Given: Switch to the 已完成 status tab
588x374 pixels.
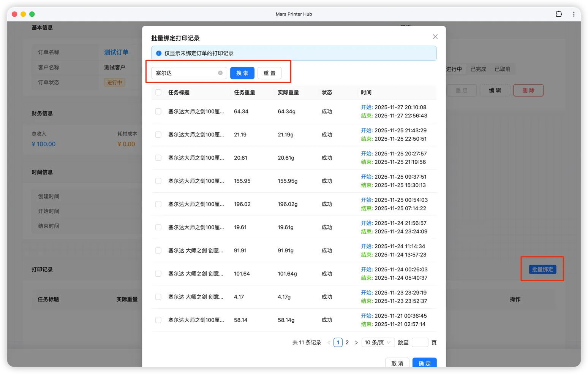Looking at the screenshot, I should 478,69.
